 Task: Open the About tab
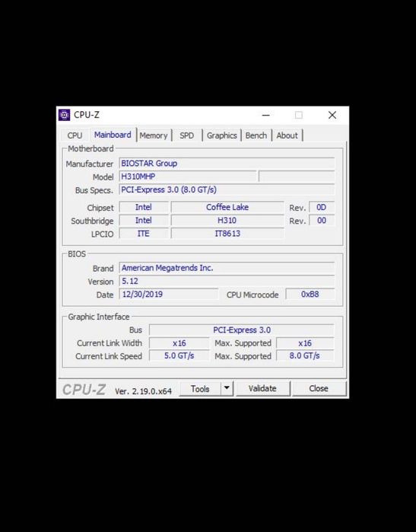[x=287, y=135]
